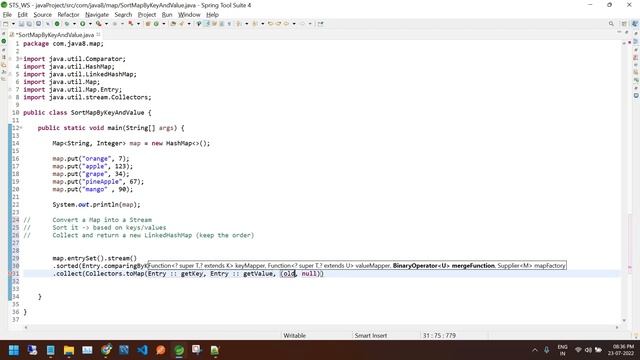Screen dimensions: 640x360
Task: Click the ENG IN language indicator
Action: click(562, 350)
